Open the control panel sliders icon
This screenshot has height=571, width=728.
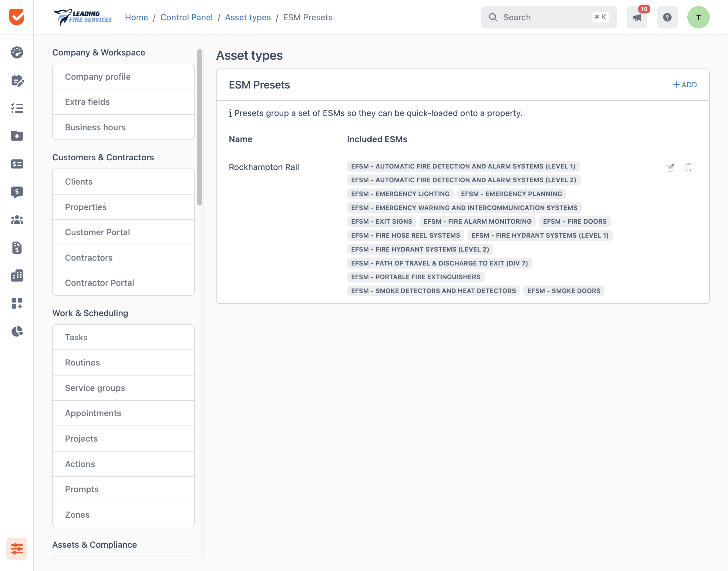[17, 549]
